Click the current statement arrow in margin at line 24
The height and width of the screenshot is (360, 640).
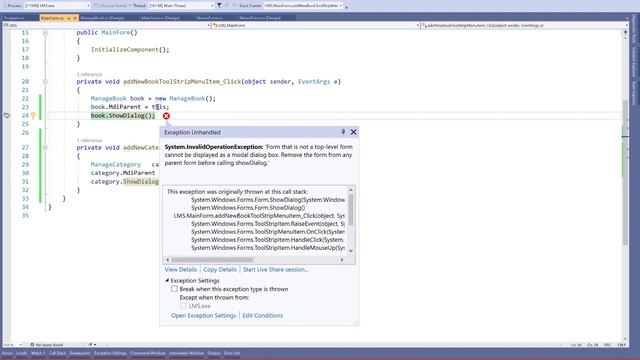click(x=7, y=116)
